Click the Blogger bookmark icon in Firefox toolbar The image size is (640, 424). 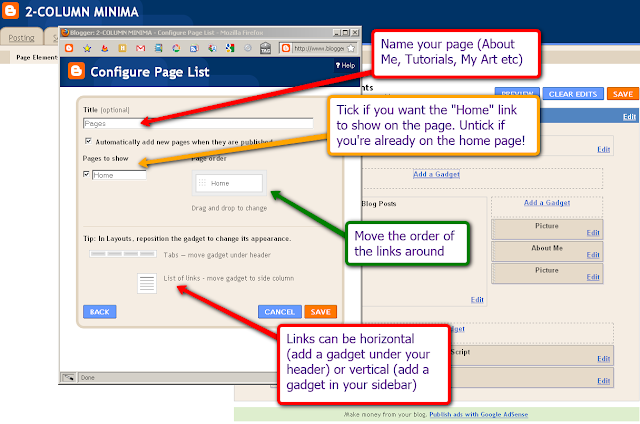[69, 48]
